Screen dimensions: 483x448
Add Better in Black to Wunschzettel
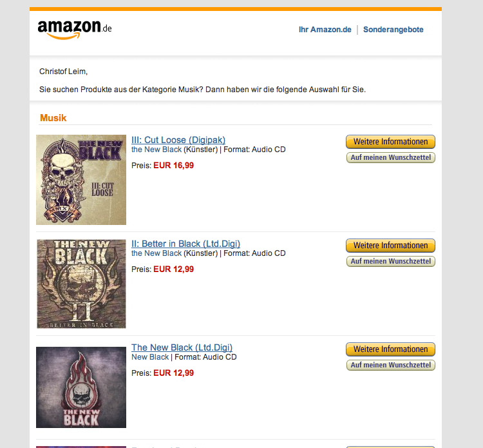tap(390, 262)
